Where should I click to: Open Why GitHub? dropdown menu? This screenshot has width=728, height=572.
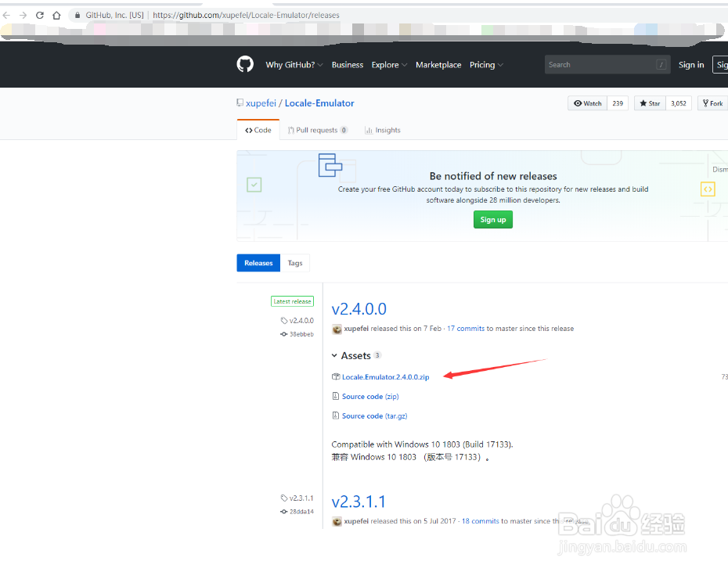click(294, 64)
